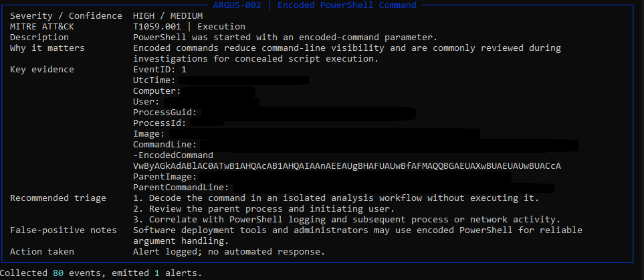
Task: Click the base64 encoded command string
Action: pyautogui.click(x=347, y=166)
